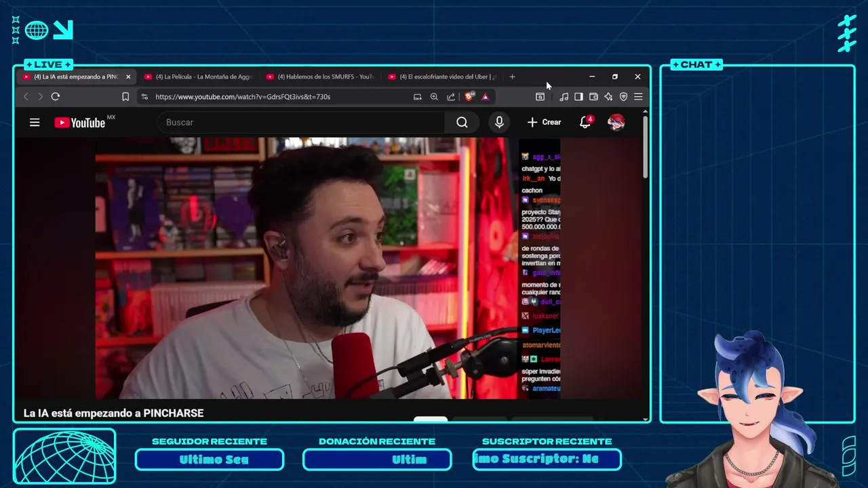Reload the current YouTube page
This screenshot has height=488, width=868.
tap(56, 97)
